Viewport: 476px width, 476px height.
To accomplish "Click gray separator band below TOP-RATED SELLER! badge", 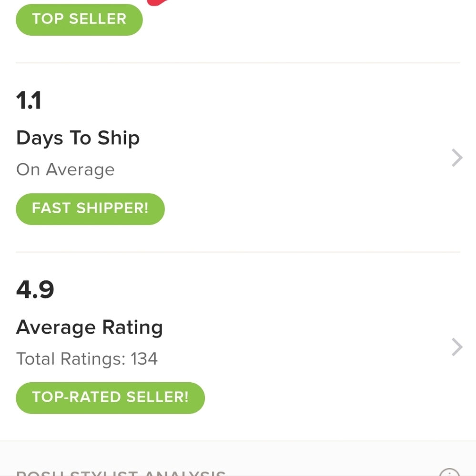I will (238, 450).
